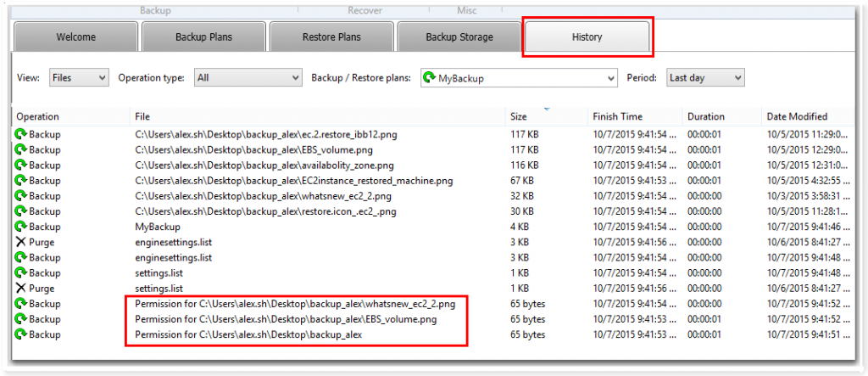Image resolution: width=868 pixels, height=376 pixels.
Task: Click Purge X icon for enginesettings.list
Action: pyautogui.click(x=20, y=242)
